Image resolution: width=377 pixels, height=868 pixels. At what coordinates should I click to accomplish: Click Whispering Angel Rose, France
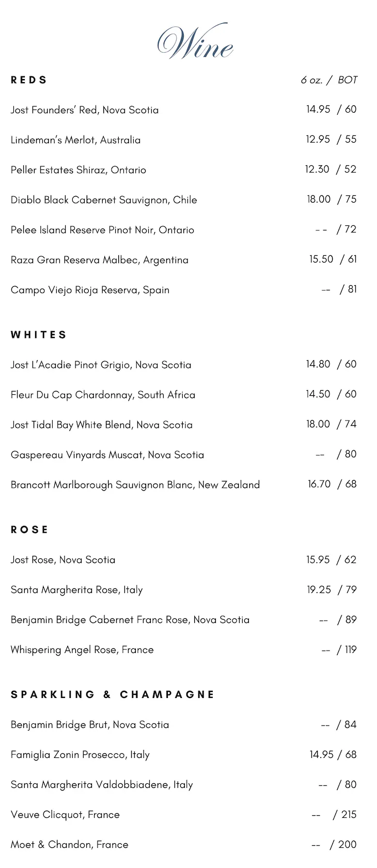[x=82, y=649]
